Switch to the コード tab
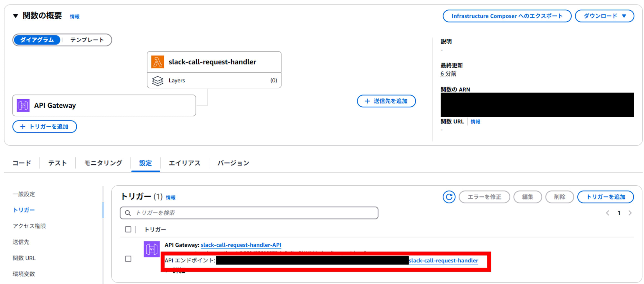644x284 pixels. pyautogui.click(x=22, y=163)
